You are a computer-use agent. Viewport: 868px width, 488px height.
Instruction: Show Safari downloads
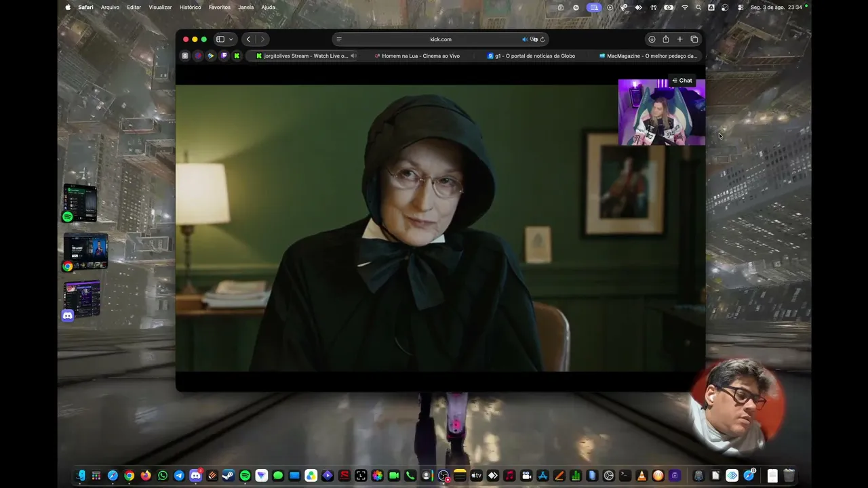[652, 39]
